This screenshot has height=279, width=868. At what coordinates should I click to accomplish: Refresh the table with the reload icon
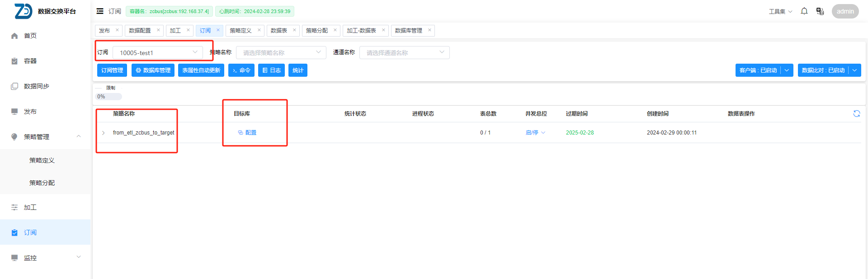[856, 114]
